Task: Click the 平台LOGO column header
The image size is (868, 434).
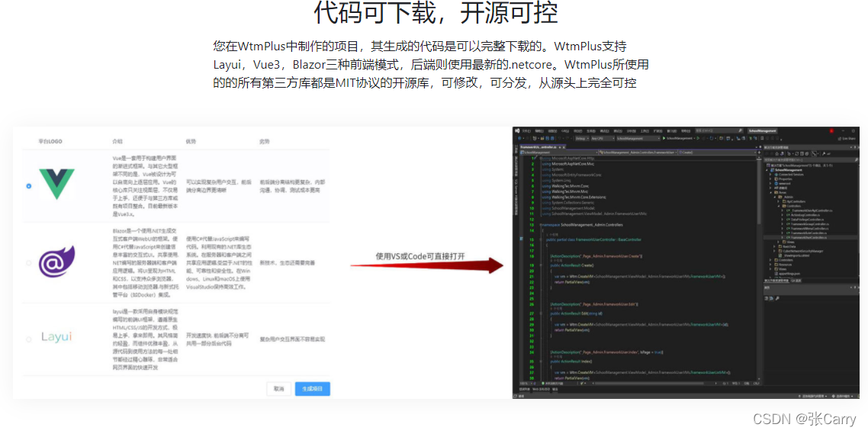Action: pyautogui.click(x=50, y=142)
